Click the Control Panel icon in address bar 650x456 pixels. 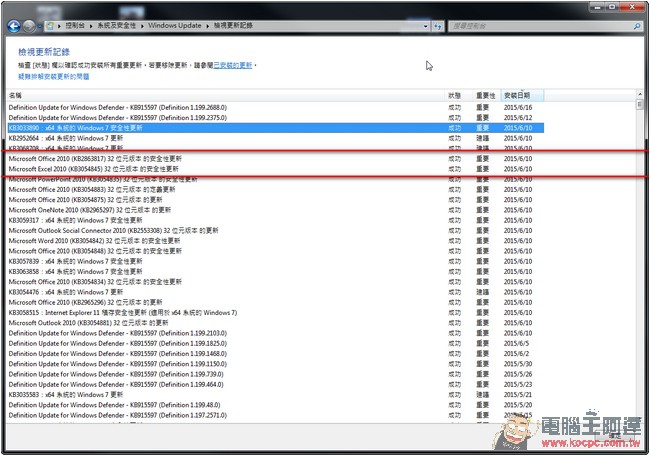point(50,26)
